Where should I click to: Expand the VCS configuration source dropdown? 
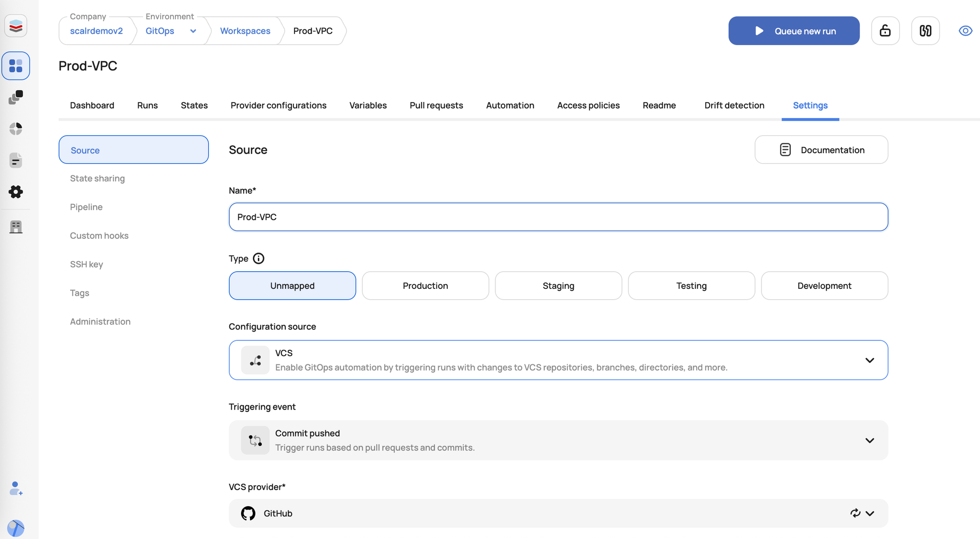click(869, 360)
